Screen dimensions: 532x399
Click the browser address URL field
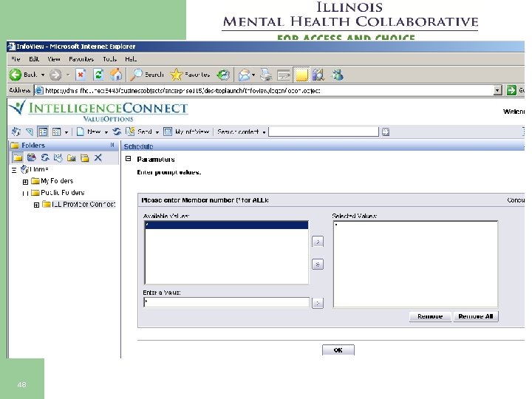pos(265,90)
